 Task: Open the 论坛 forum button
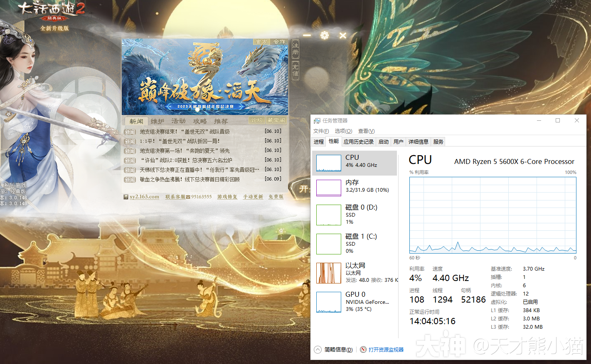pos(256,120)
